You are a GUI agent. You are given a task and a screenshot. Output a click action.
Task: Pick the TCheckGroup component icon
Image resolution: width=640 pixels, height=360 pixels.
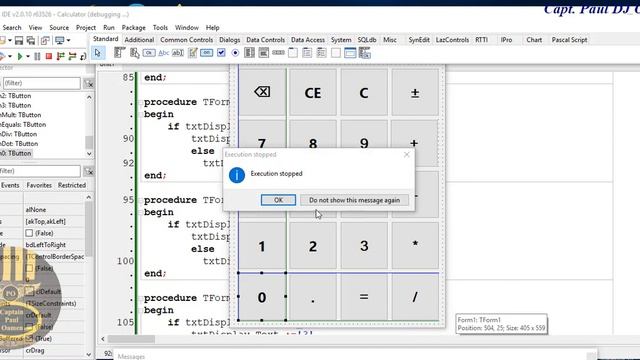tap(321, 53)
